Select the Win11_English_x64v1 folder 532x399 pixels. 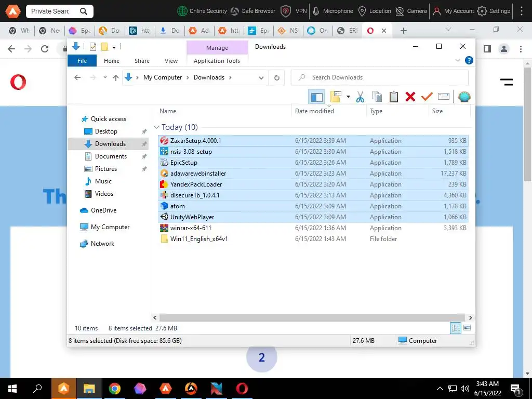(313, 239)
